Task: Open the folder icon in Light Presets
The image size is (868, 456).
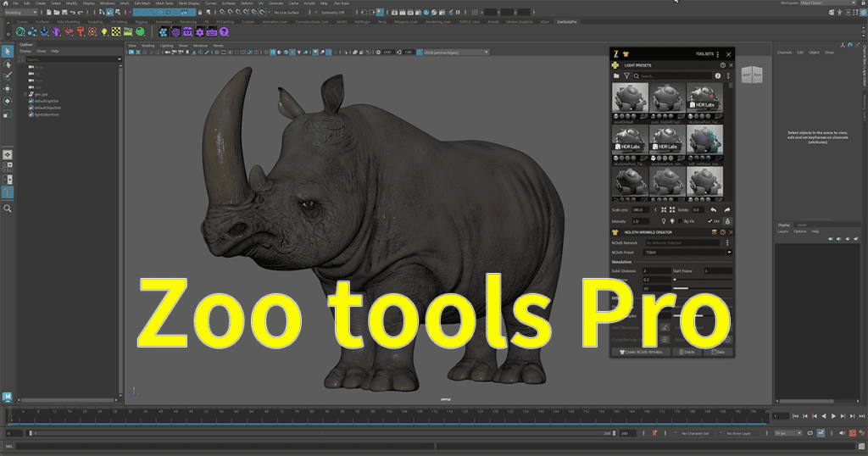Action: (x=616, y=76)
